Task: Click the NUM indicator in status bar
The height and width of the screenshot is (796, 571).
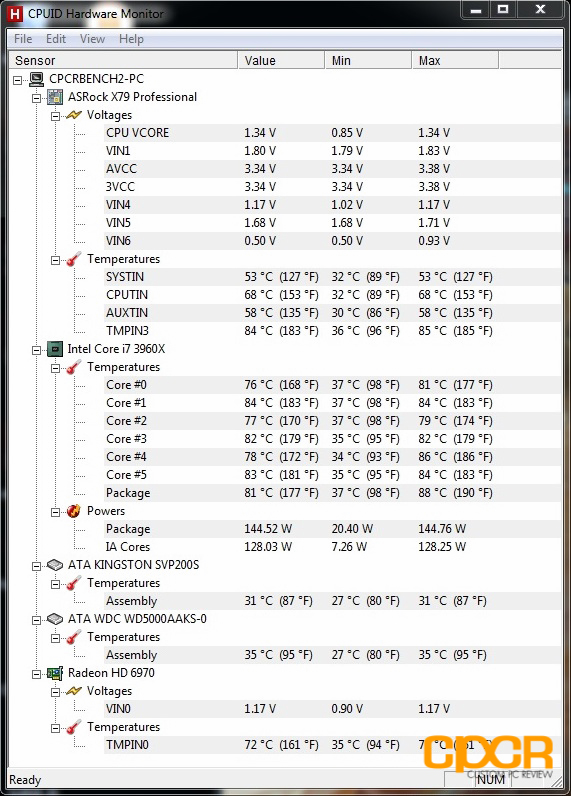Action: (490, 779)
